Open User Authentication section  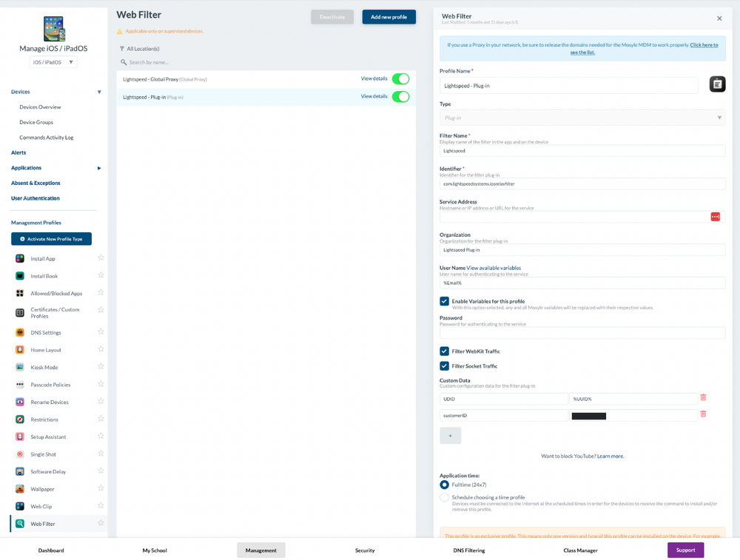(x=36, y=198)
